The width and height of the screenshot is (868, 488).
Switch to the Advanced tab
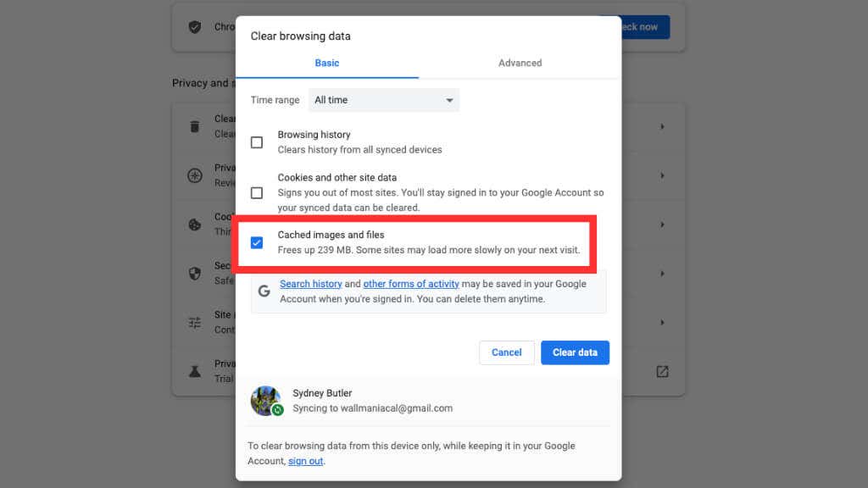520,63
